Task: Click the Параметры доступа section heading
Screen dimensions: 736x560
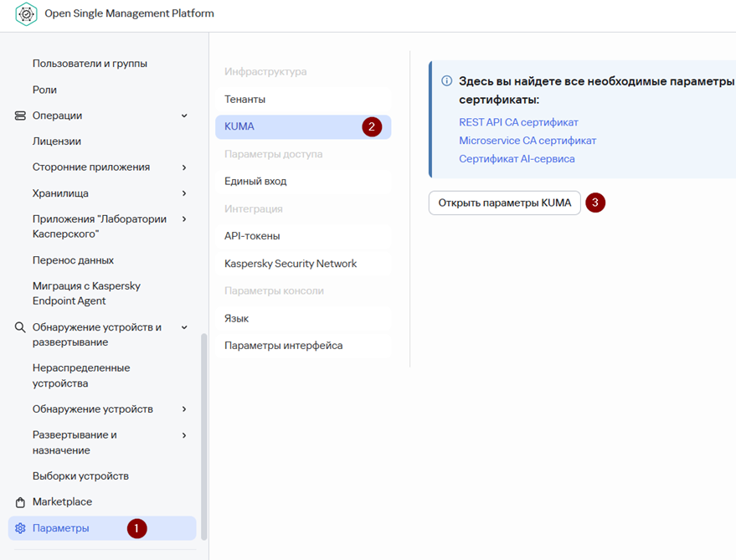Action: (x=274, y=154)
